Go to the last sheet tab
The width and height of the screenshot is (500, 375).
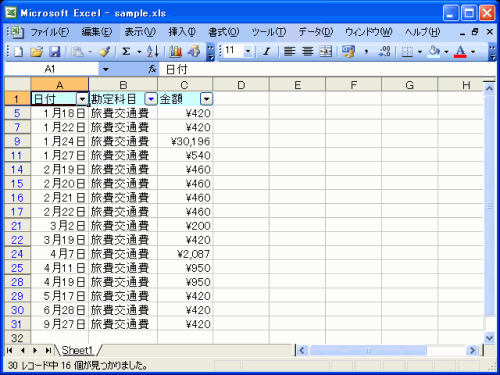pyautogui.click(x=48, y=350)
